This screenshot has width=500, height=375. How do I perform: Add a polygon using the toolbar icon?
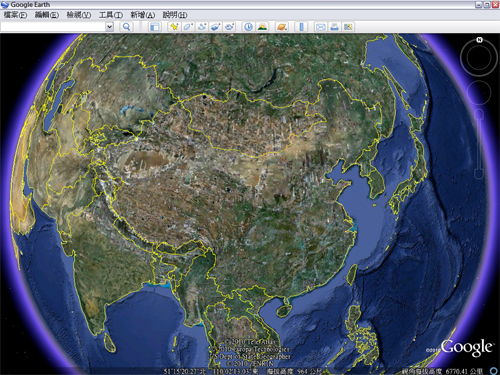[188, 27]
